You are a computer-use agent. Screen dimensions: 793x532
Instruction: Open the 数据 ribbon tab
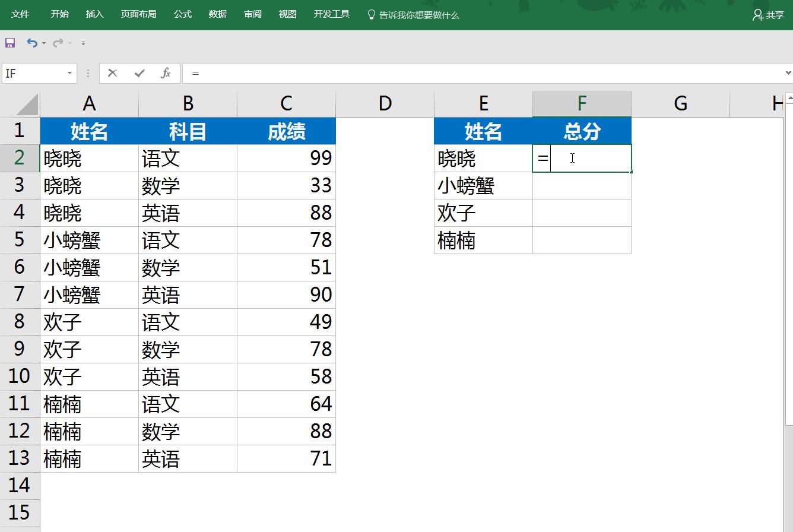(217, 14)
